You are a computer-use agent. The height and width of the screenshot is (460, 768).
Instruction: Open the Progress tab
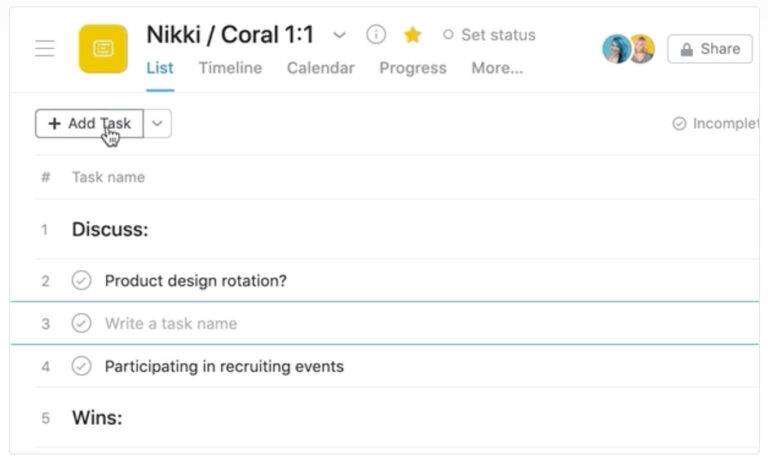412,68
